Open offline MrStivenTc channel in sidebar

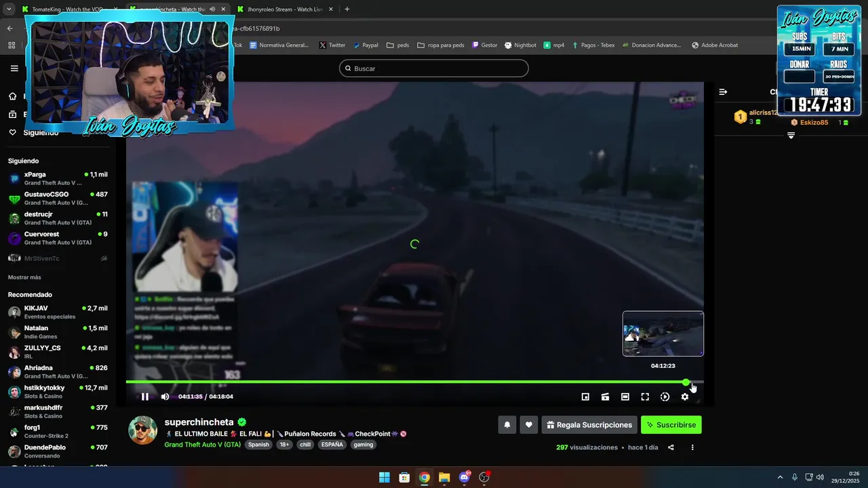click(x=58, y=258)
